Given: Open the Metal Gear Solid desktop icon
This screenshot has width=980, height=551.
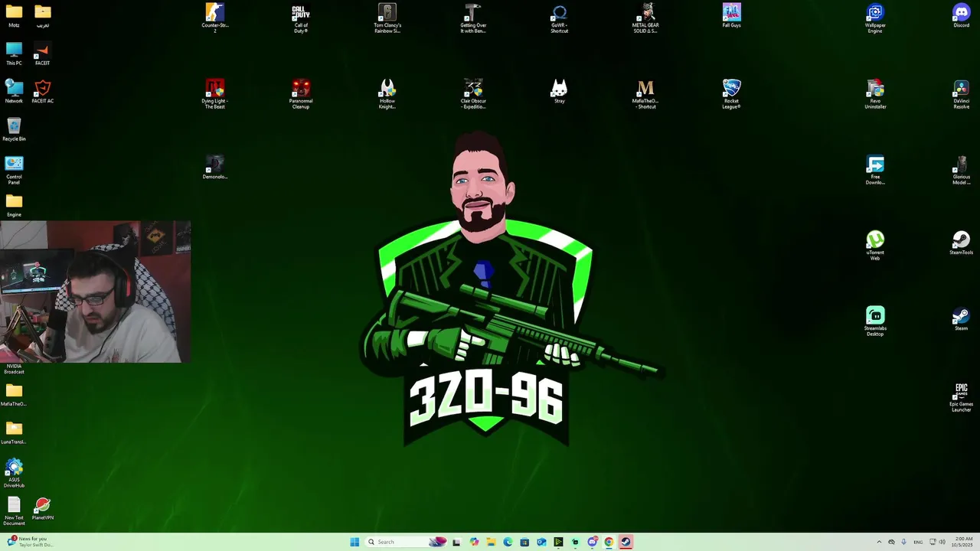Looking at the screenshot, I should coord(645,18).
